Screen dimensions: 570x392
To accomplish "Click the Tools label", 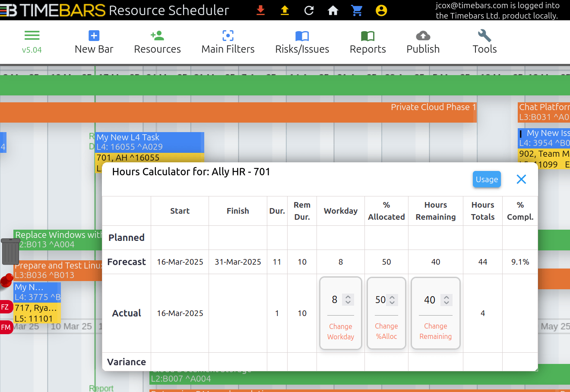I will (x=484, y=49).
